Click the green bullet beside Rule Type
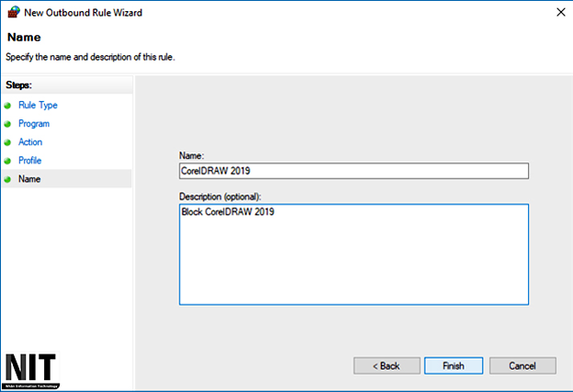Viewport: 573px width, 392px height. 7,106
